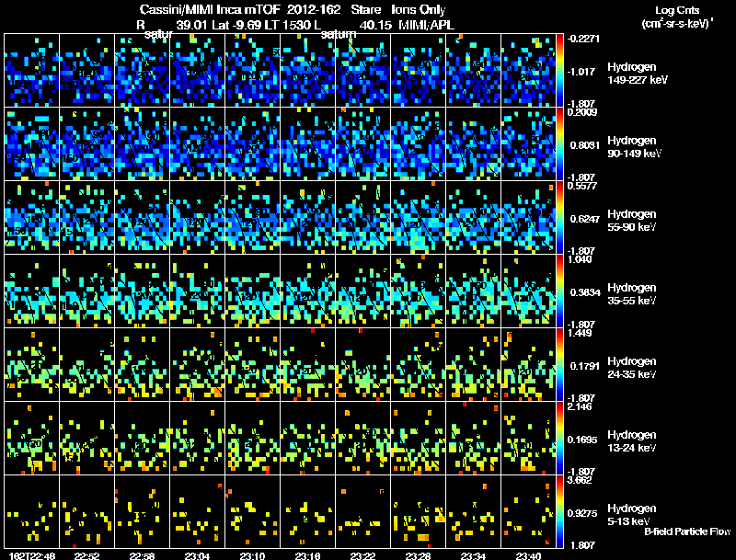736x560 pixels.
Task: Click the 1.449 color scale value
Action: [580, 333]
